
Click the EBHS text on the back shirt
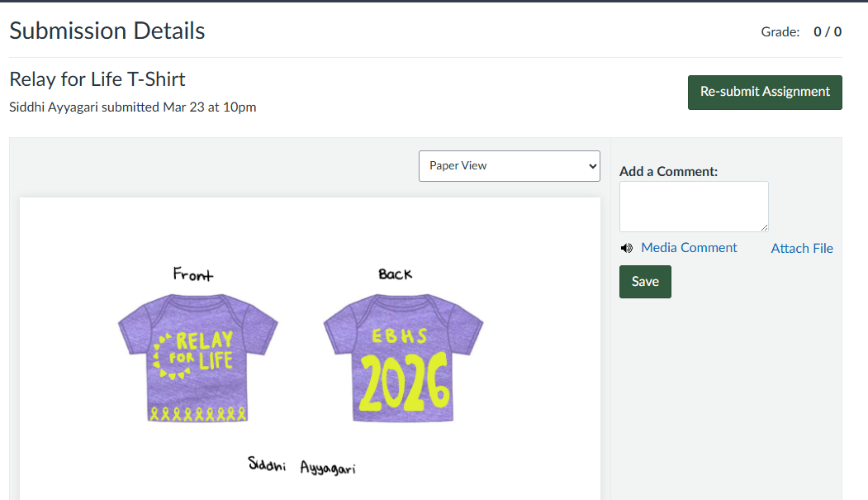pos(400,336)
